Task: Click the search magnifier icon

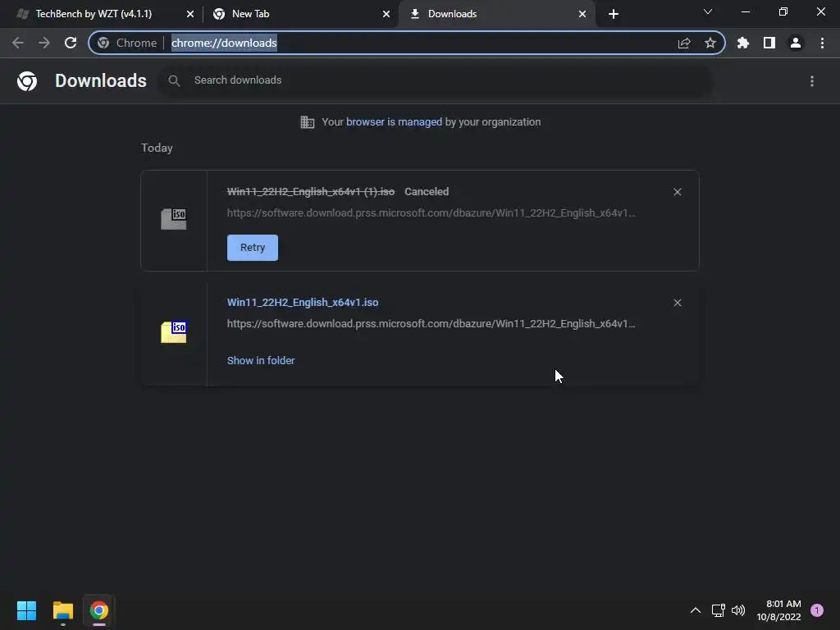Action: coord(174,81)
